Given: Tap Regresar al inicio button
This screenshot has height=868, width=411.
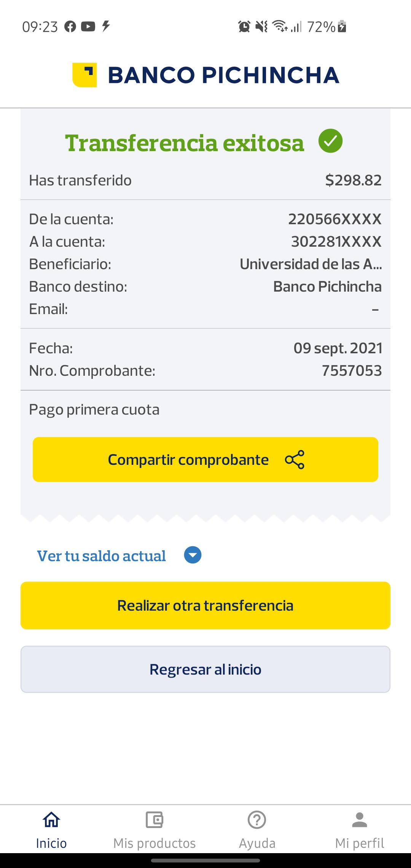Looking at the screenshot, I should pyautogui.click(x=205, y=669).
